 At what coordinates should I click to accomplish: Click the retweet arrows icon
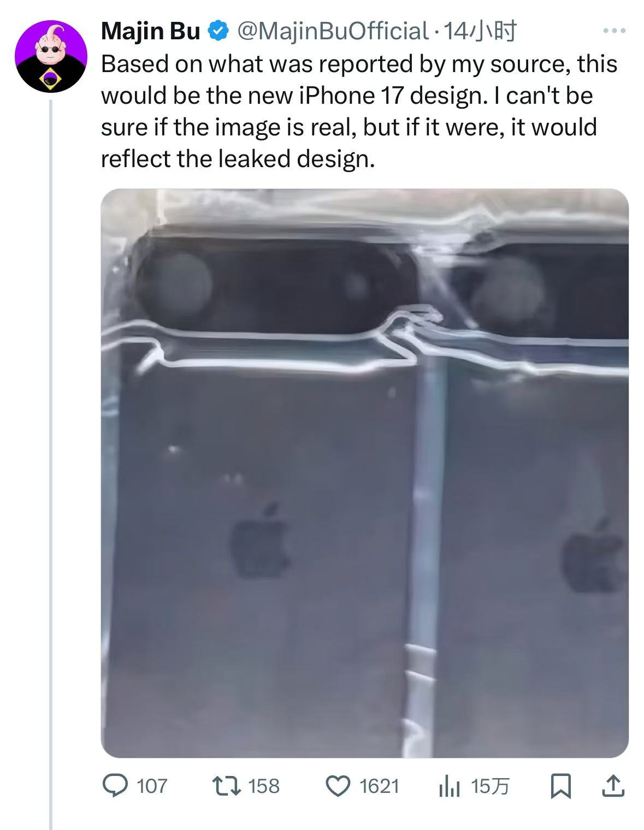click(x=228, y=786)
